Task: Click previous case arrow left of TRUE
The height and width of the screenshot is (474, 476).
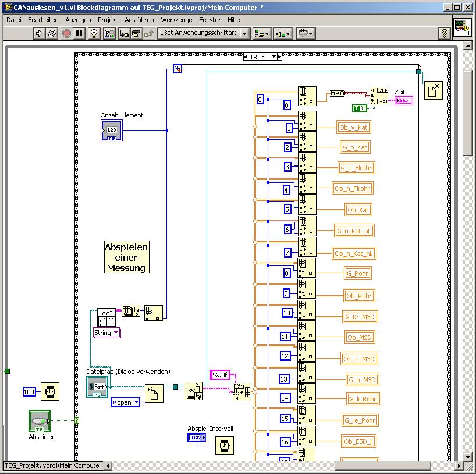Action: 246,57
